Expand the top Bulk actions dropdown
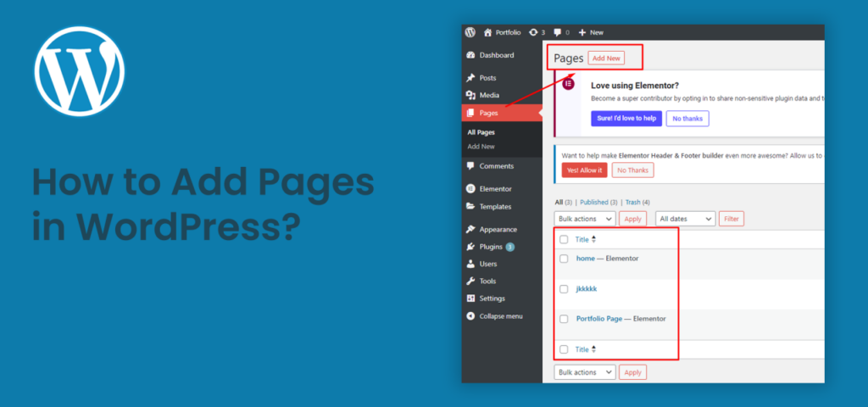This screenshot has width=868, height=407. [585, 219]
